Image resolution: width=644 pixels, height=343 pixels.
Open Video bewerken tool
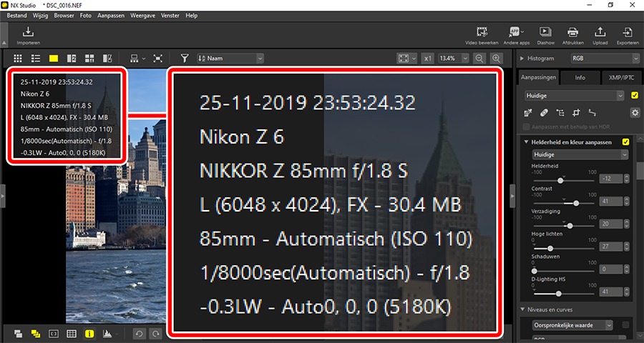click(482, 32)
